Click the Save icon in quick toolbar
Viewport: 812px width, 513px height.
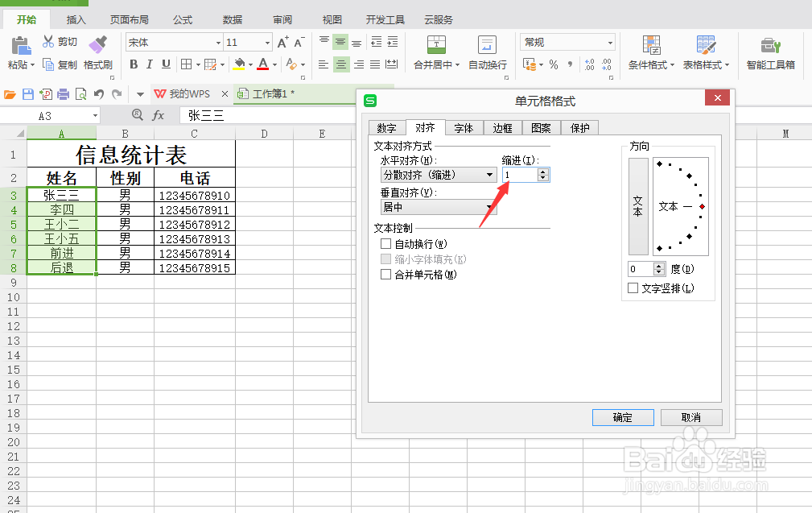click(x=28, y=93)
